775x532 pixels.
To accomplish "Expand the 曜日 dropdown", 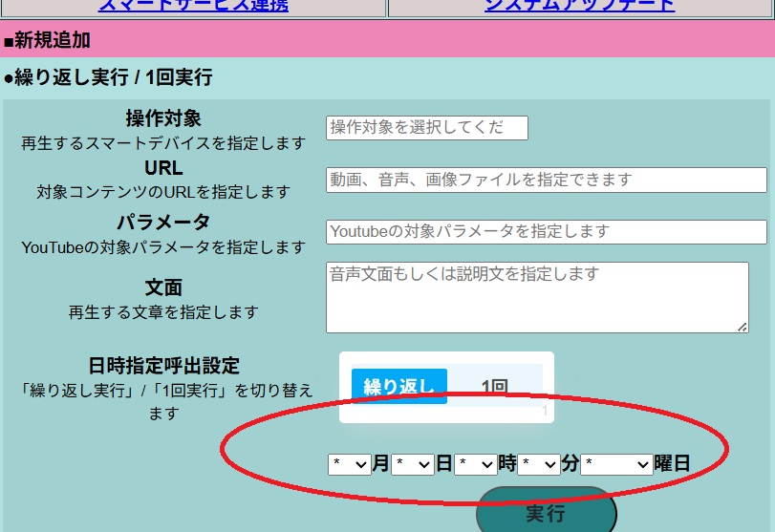I will 616,464.
